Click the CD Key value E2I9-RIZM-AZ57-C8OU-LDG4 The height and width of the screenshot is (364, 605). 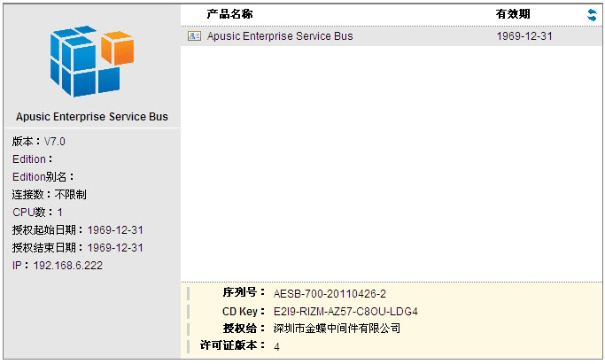click(x=345, y=312)
